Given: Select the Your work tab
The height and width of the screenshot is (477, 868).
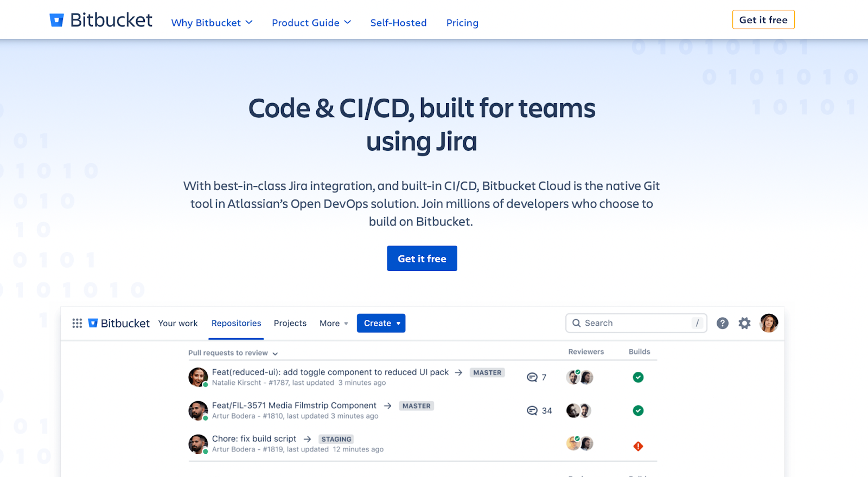Looking at the screenshot, I should [178, 323].
